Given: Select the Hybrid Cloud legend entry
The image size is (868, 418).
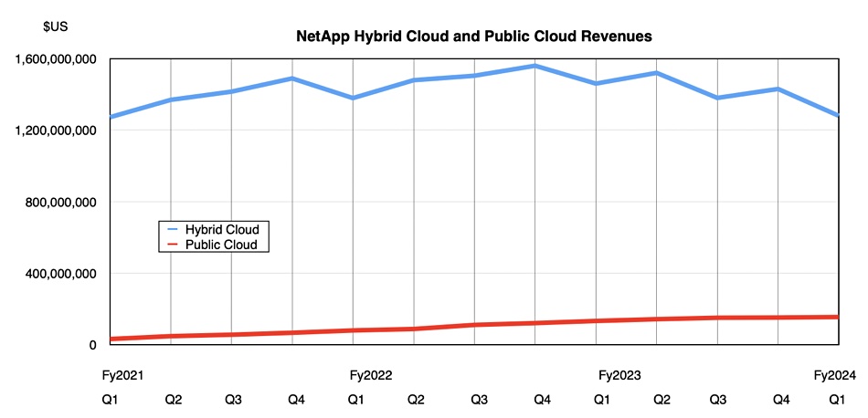Looking at the screenshot, I should [222, 229].
